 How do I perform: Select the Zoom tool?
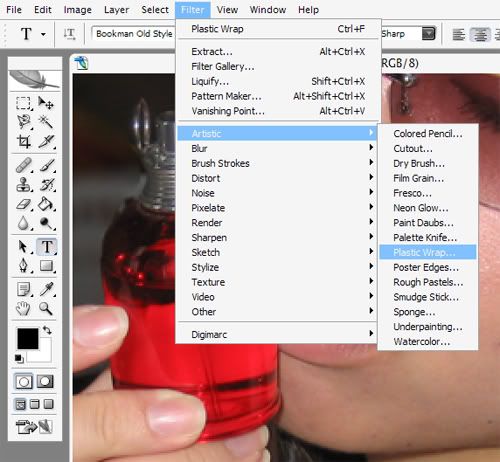tap(46, 309)
